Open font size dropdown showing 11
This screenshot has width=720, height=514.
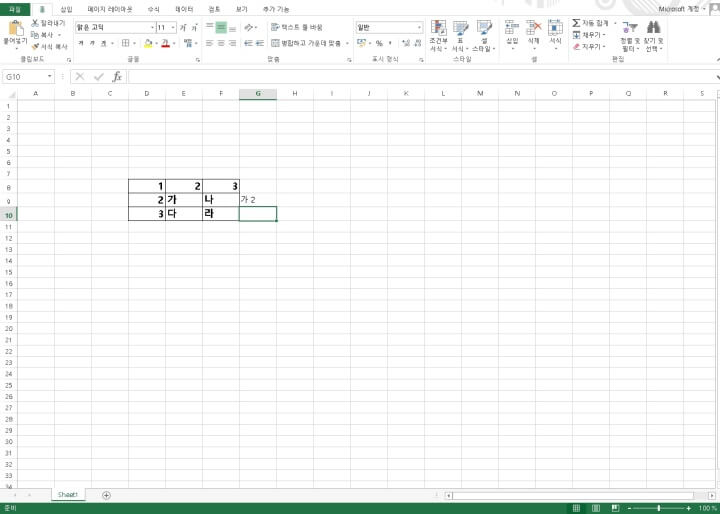tap(173, 28)
